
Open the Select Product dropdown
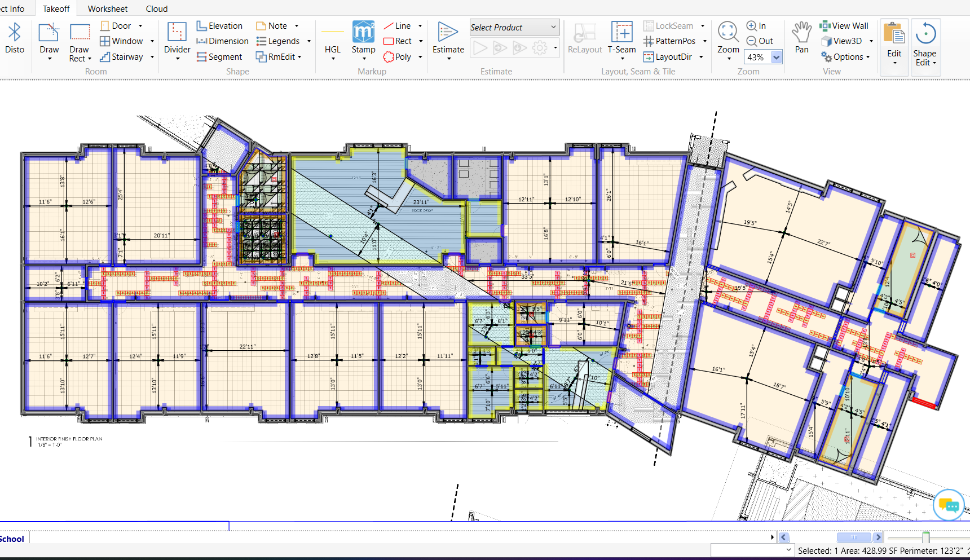(x=514, y=27)
